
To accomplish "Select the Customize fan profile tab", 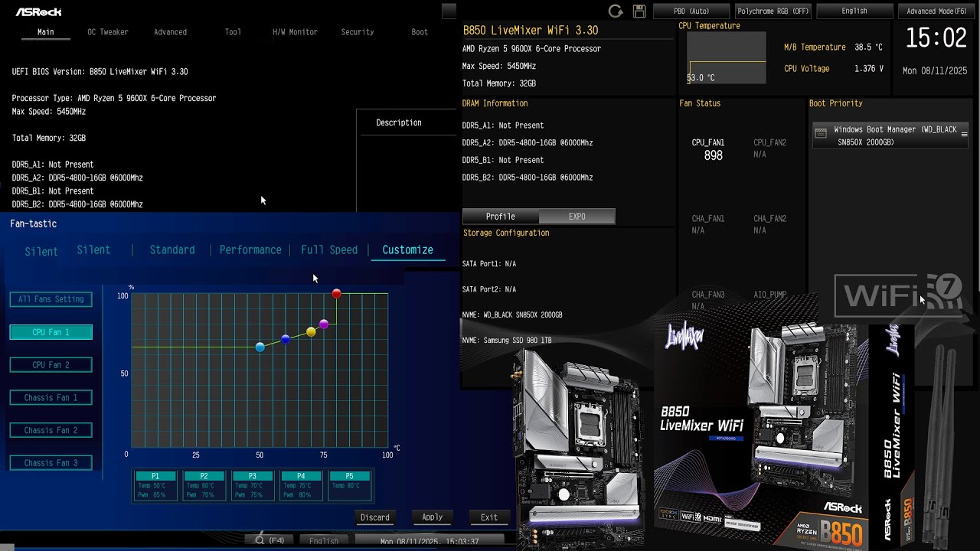I will point(407,250).
